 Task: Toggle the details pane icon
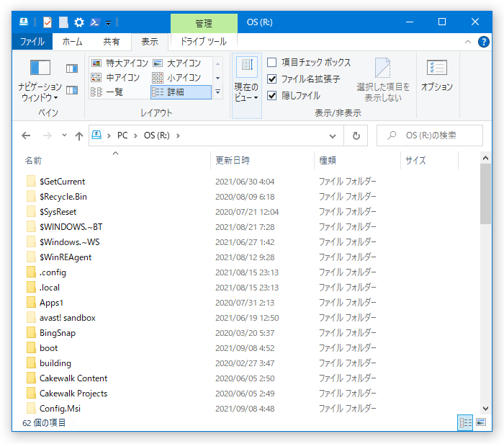pos(72,90)
